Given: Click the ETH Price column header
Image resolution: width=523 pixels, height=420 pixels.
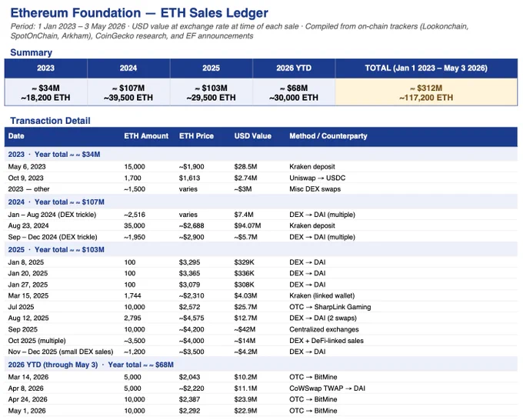Looking at the screenshot, I should point(196,136).
